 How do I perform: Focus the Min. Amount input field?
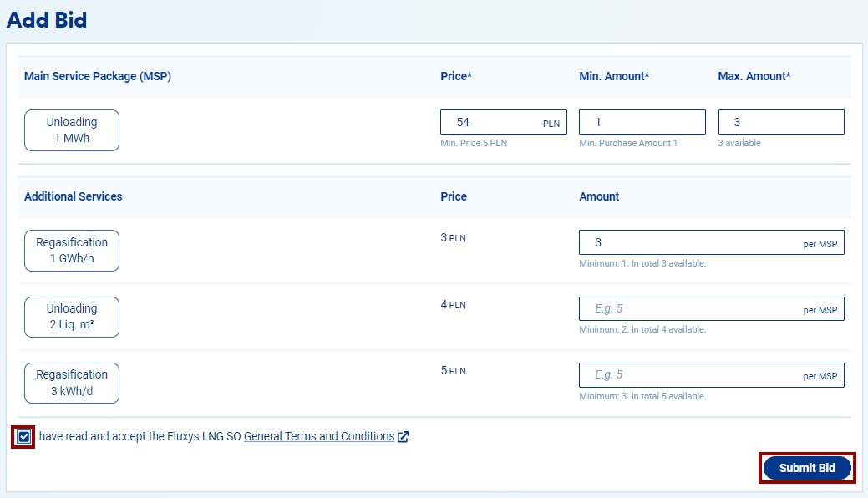[642, 122]
